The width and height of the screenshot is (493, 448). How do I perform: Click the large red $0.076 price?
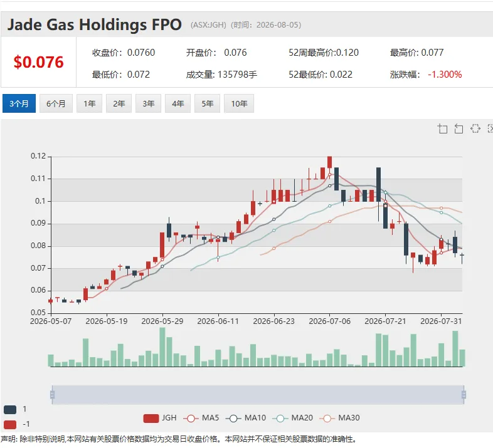click(38, 62)
